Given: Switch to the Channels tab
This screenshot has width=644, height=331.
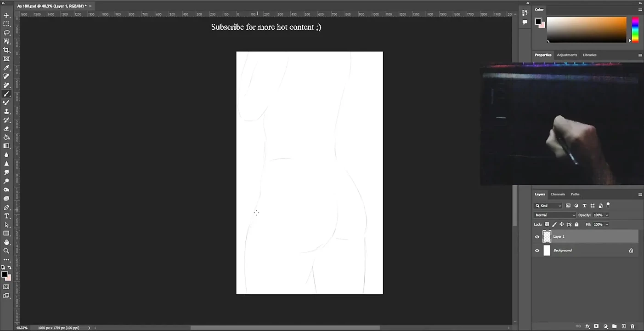Looking at the screenshot, I should click(558, 194).
